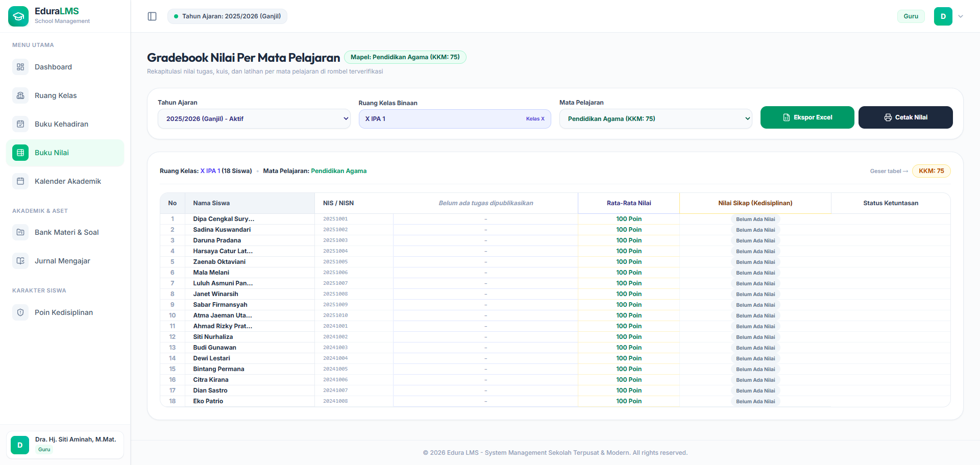This screenshot has height=465, width=980.
Task: Click the Status Ketuntasan column header
Action: click(x=891, y=203)
